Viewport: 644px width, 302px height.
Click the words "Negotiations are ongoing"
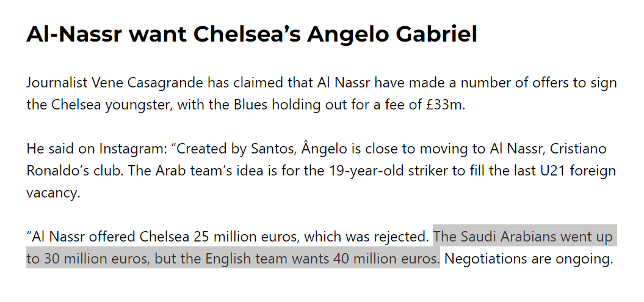[x=528, y=259]
